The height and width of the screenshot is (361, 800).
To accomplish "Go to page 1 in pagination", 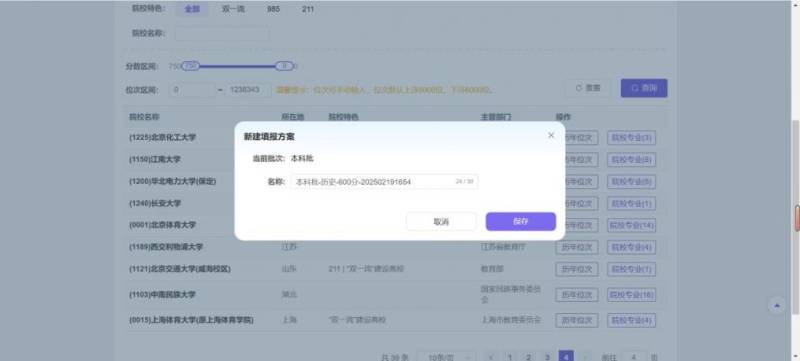I will pos(510,357).
